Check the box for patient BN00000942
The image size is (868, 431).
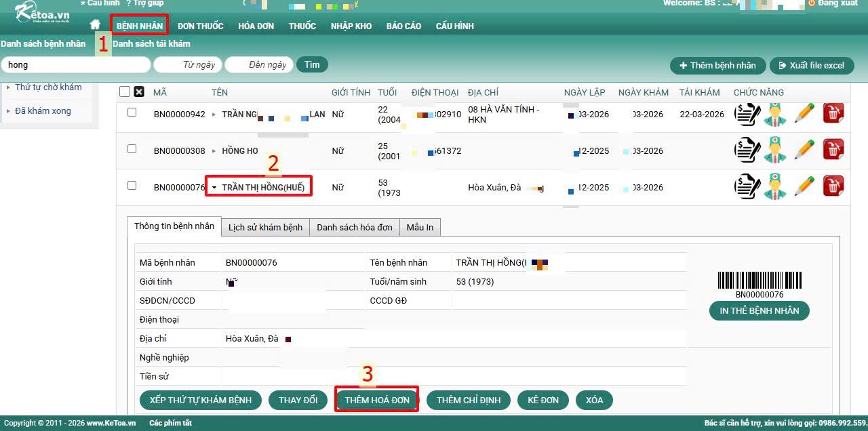point(132,112)
